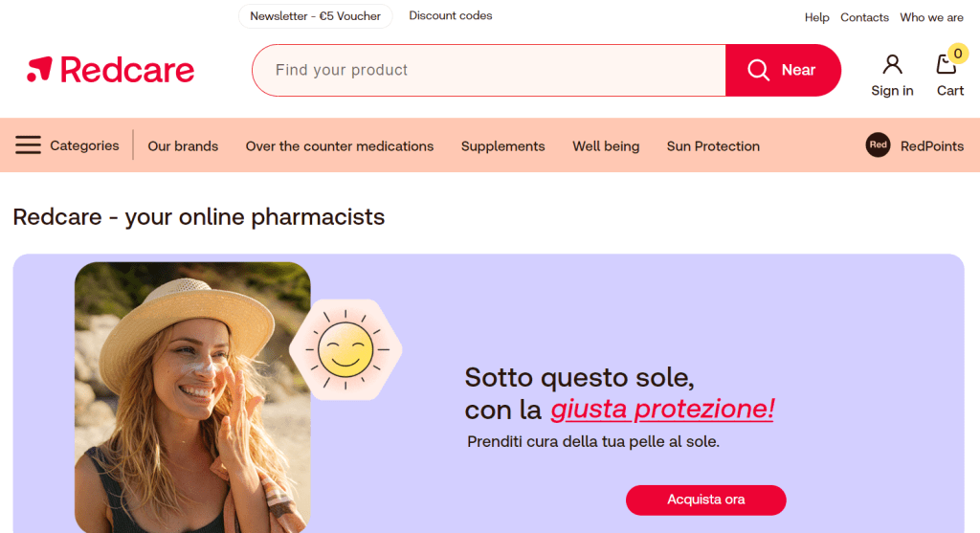Click the woman with hat banner photo
980x533 pixels.
tap(192, 397)
